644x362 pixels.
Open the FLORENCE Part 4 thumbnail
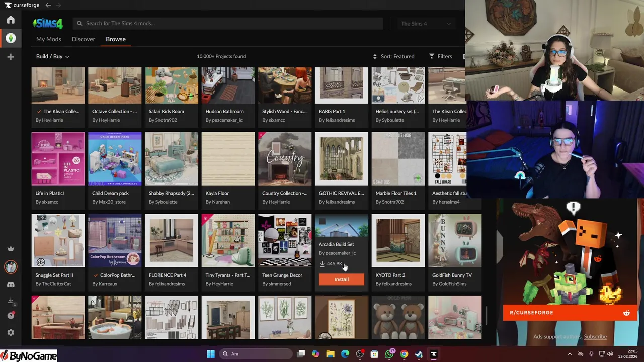[172, 240]
